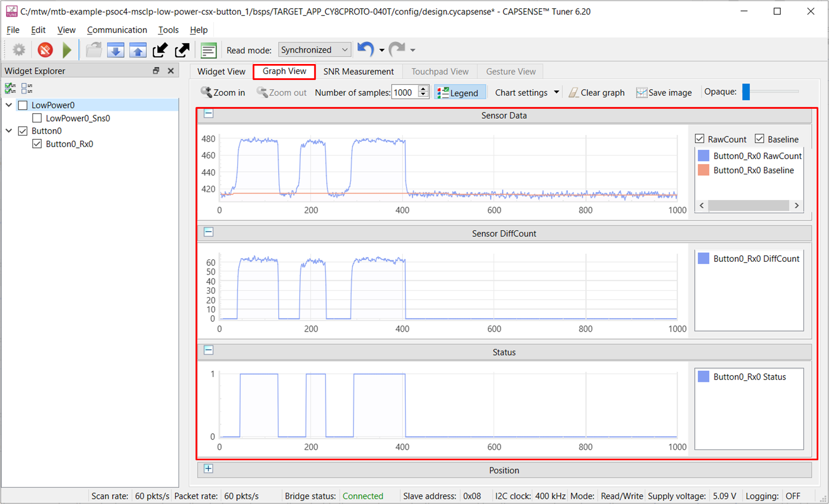The height and width of the screenshot is (504, 829).
Task: Click the Button0_Rx0 RawCount color swatch
Action: click(704, 156)
